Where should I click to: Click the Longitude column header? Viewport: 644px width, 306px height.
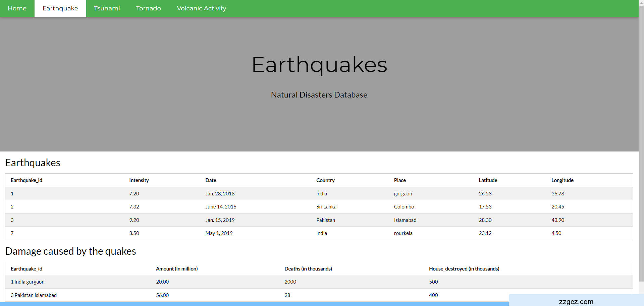562,180
